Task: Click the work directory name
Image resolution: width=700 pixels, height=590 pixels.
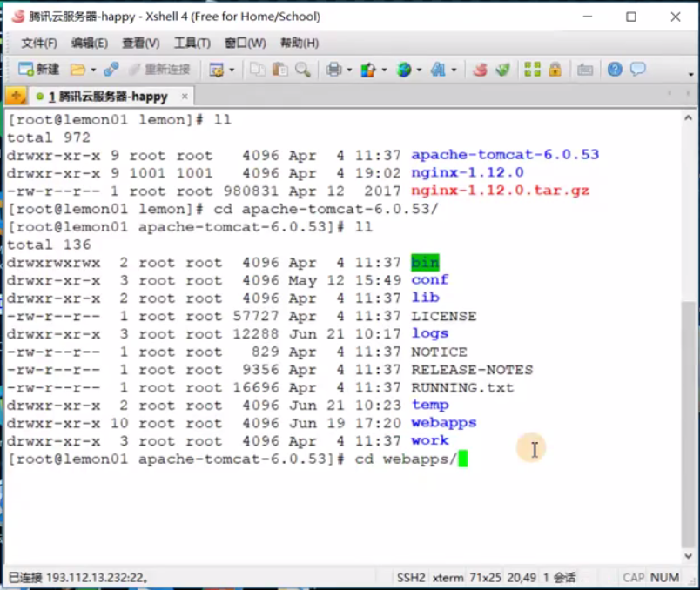Action: (429, 440)
